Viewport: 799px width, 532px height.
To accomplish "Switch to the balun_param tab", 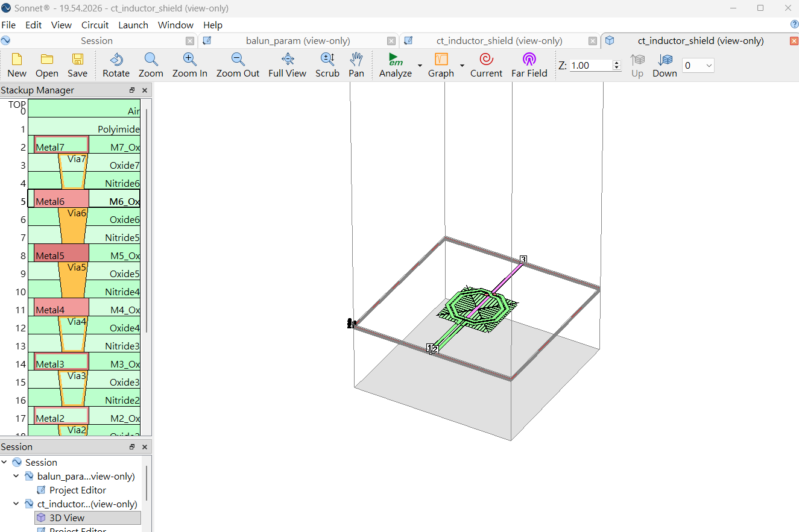I will coord(298,41).
